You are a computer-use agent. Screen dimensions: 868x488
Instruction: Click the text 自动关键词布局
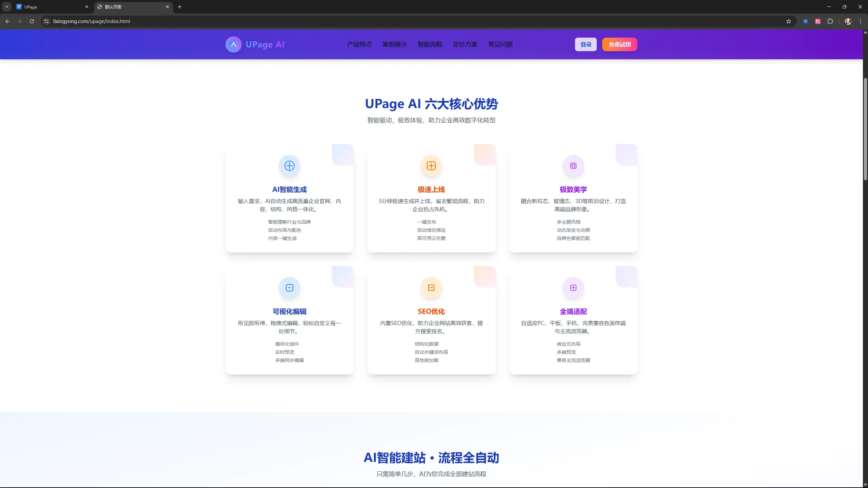[x=431, y=352]
